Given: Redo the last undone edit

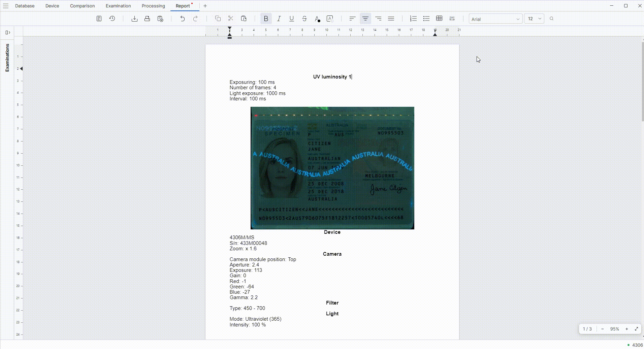Looking at the screenshot, I should (x=195, y=19).
